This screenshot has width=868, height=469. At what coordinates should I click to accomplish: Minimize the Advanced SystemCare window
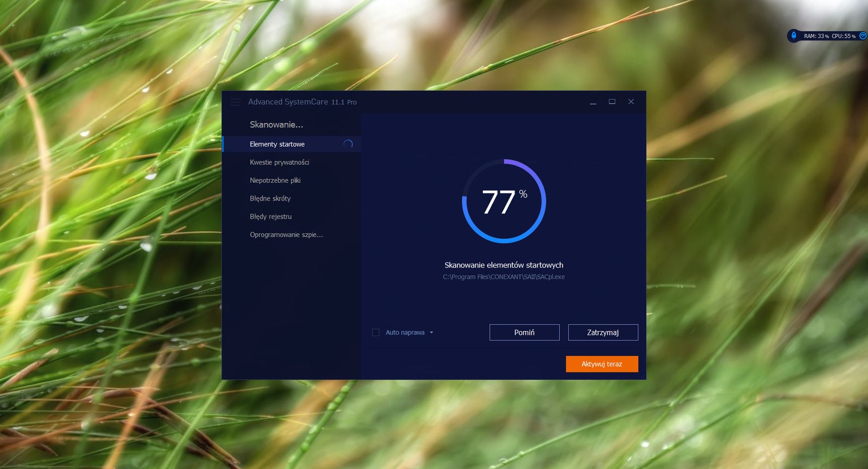pos(593,102)
